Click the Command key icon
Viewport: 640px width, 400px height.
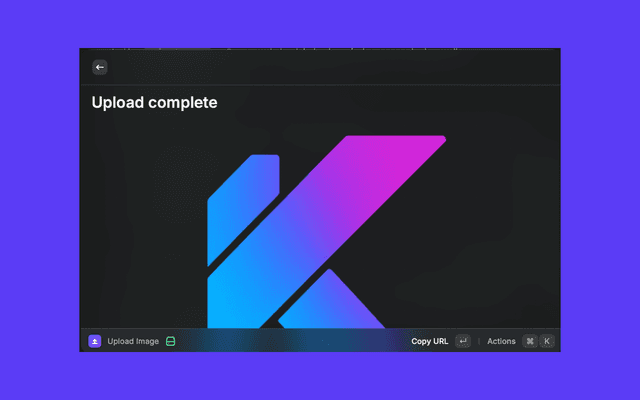[530, 341]
